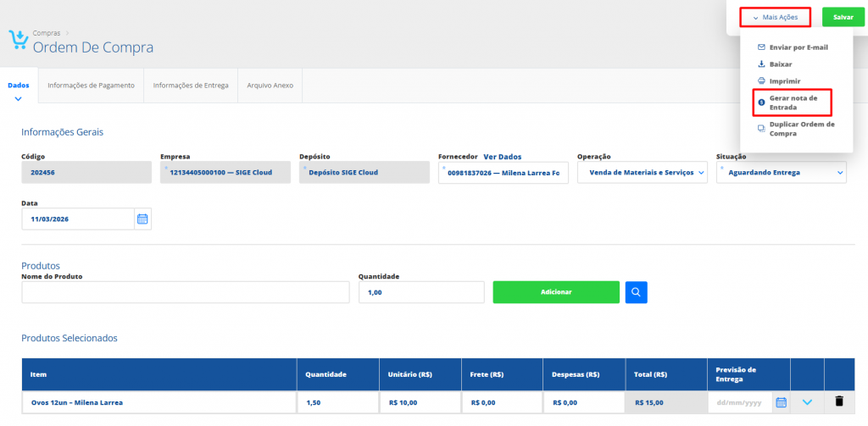Click the green Adicionar button
Viewport: 868px width, 426px height.
(x=556, y=292)
